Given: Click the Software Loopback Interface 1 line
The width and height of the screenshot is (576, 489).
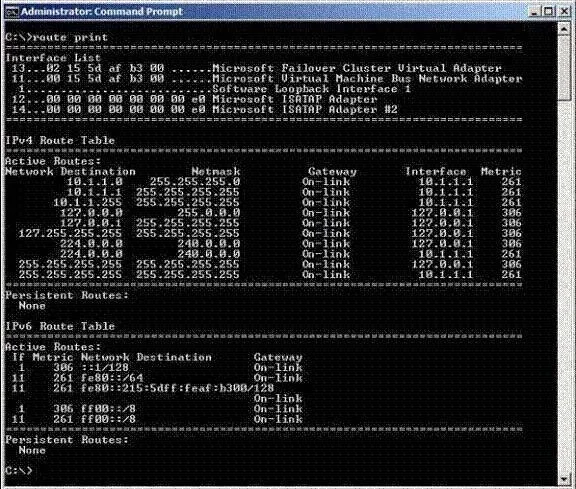Looking at the screenshot, I should click(215, 89).
